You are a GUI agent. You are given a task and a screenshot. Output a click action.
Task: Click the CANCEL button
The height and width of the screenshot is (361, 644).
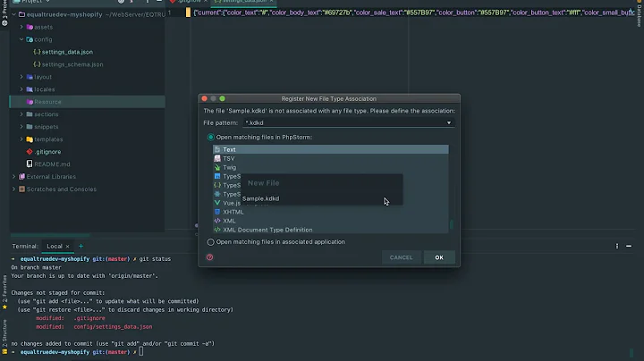click(401, 257)
